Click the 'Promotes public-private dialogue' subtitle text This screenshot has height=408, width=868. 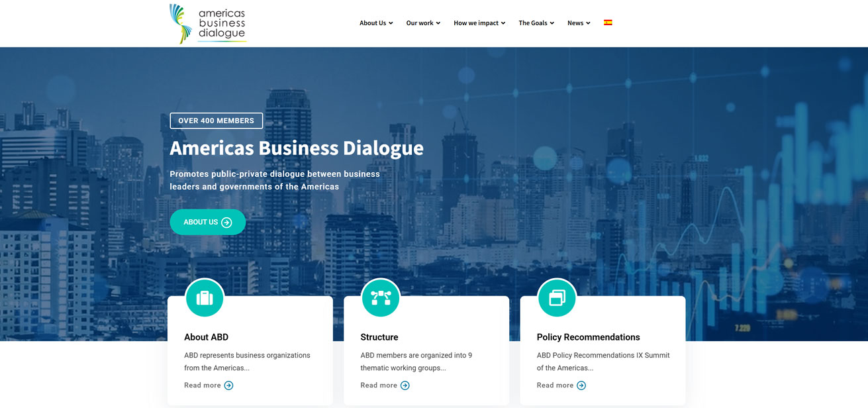tap(275, 180)
